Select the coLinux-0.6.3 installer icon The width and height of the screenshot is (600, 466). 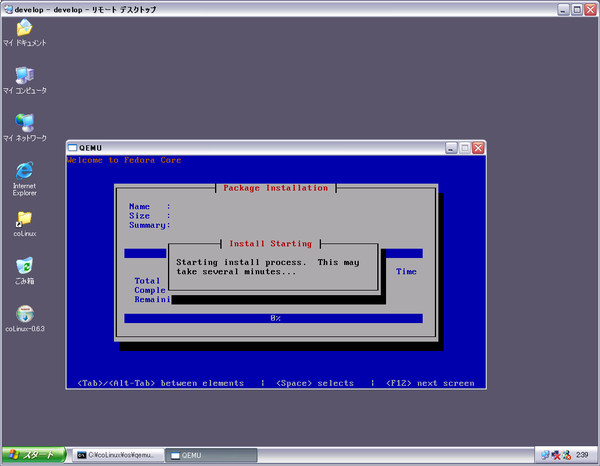(x=25, y=318)
